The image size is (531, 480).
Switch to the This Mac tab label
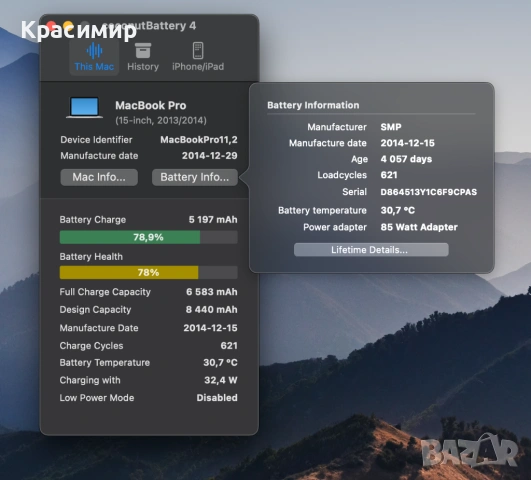coord(94,67)
